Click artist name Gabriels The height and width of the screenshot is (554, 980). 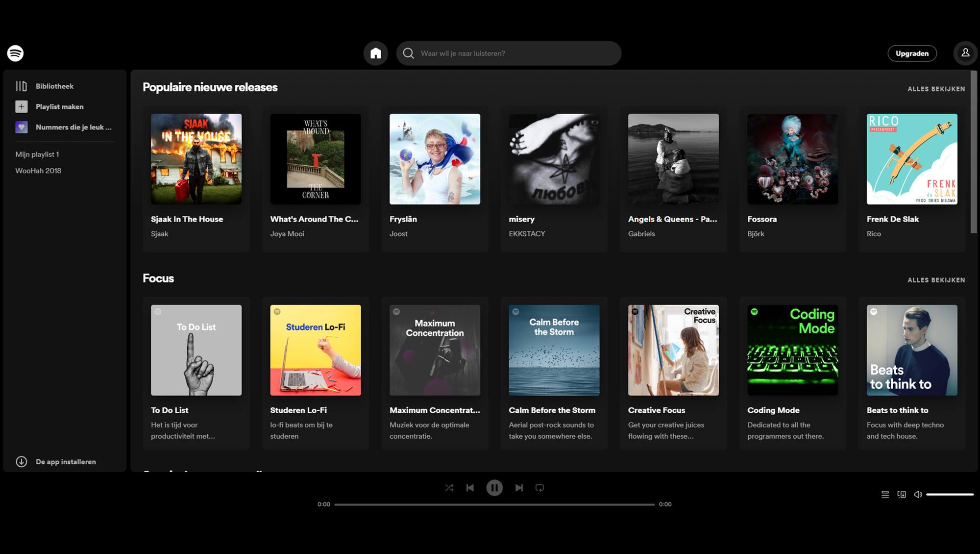pos(641,234)
